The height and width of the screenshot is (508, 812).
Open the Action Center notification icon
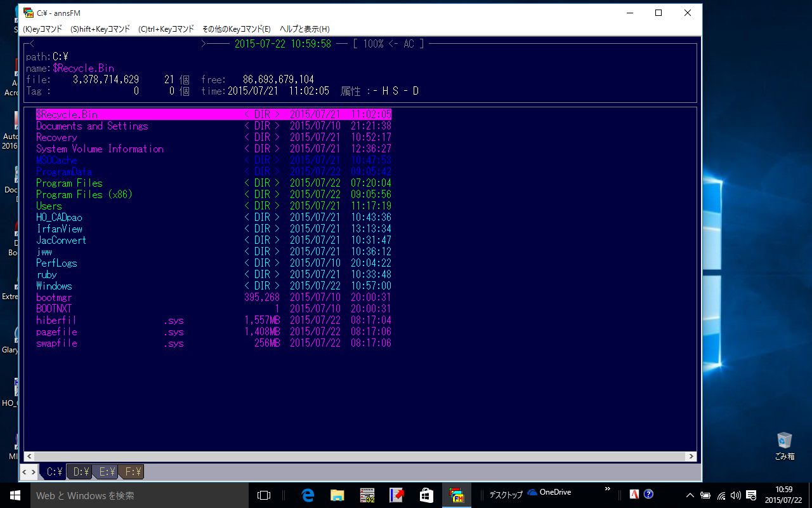pos(751,495)
